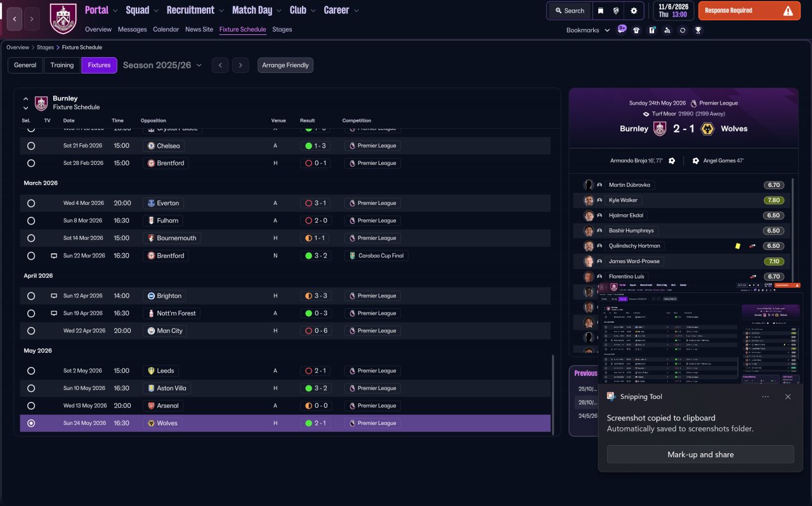Viewport: 812px width, 506px height.
Task: Click Kyle Walker's face portrait
Action: coord(589,200)
